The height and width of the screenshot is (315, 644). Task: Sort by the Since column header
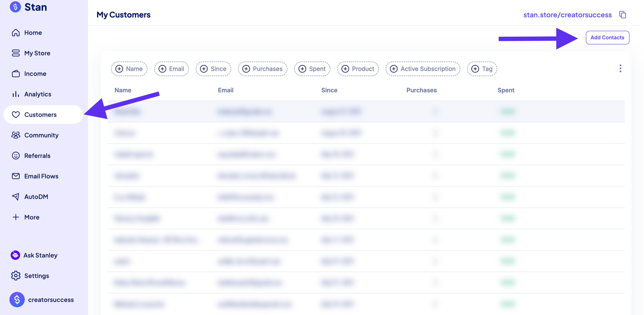coord(329,90)
